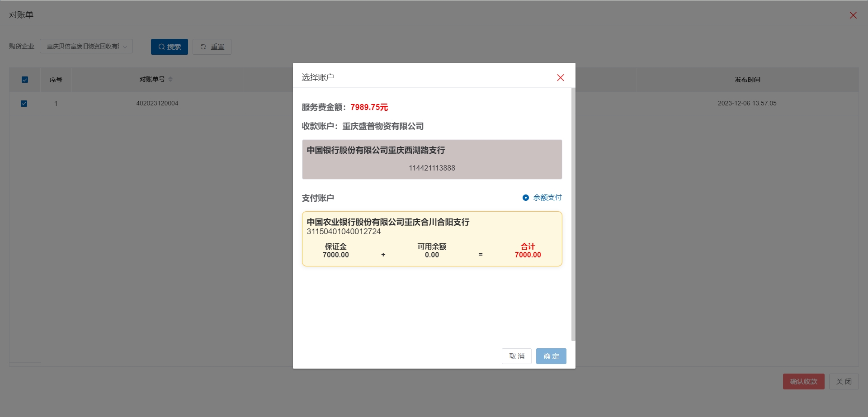Click statement number 402023120004
The image size is (868, 417).
point(157,104)
